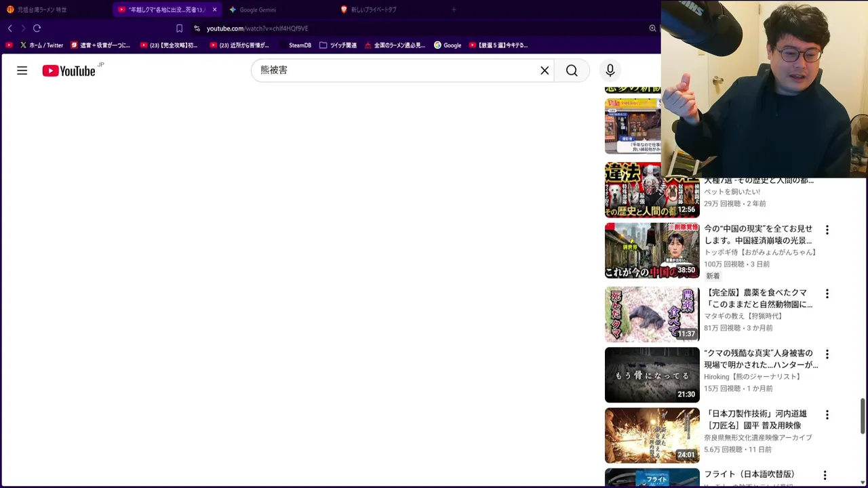The height and width of the screenshot is (488, 868).
Task: Click the YouTube logo to go home
Action: [68, 70]
